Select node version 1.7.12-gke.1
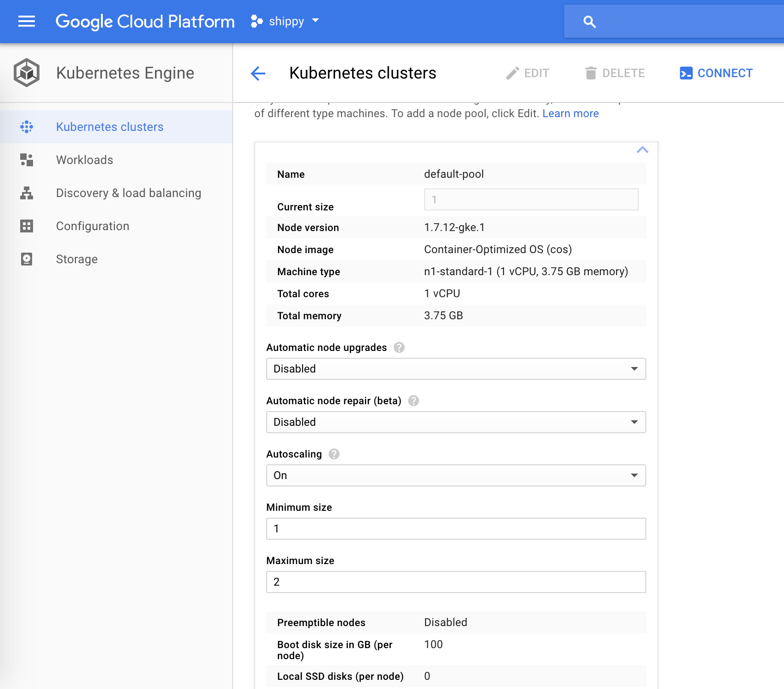784x689 pixels. 454,227
